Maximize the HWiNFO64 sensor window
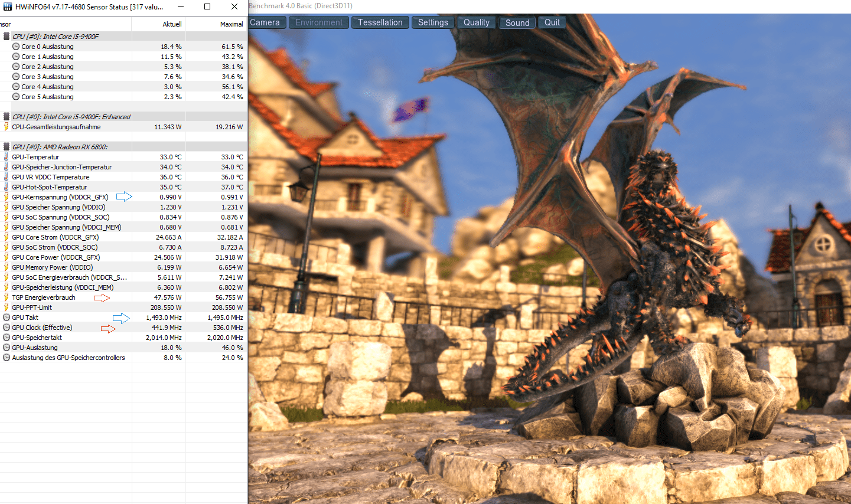The height and width of the screenshot is (504, 851). (207, 6)
